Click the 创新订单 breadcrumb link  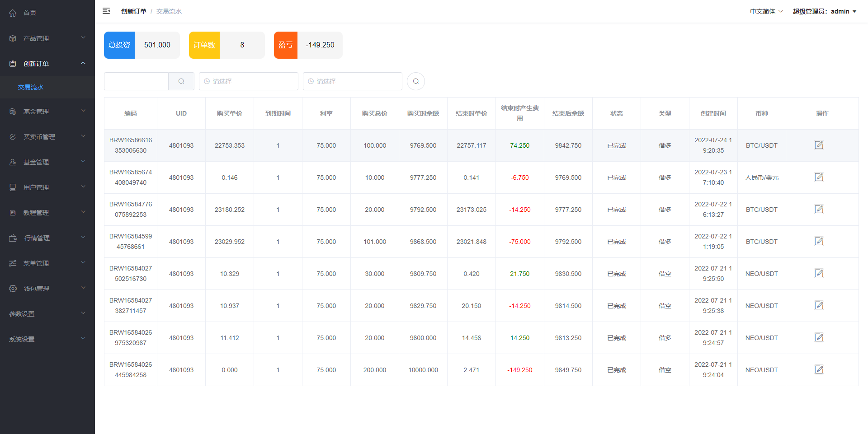click(133, 11)
